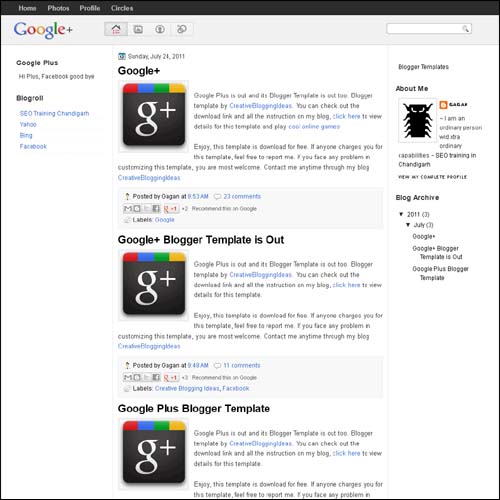Share 9:53 AM post to Facebook
This screenshot has height=500, width=500.
pos(156,209)
